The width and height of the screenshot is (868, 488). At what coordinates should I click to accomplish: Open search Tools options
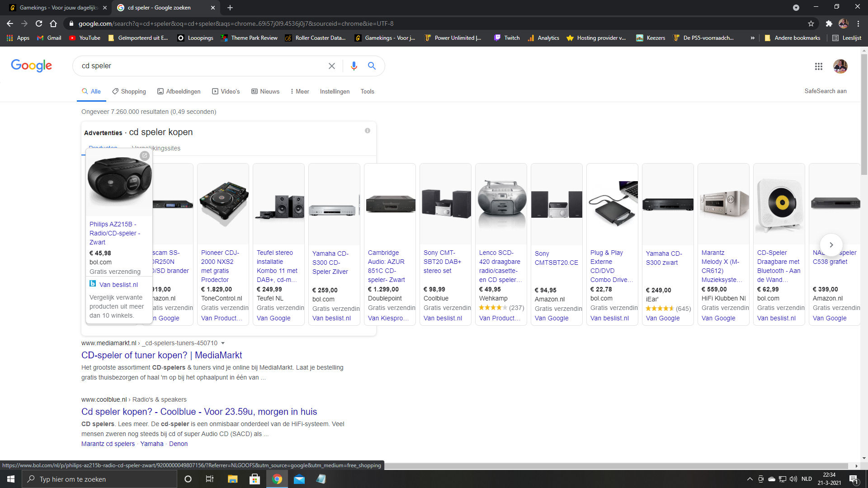[x=367, y=91]
